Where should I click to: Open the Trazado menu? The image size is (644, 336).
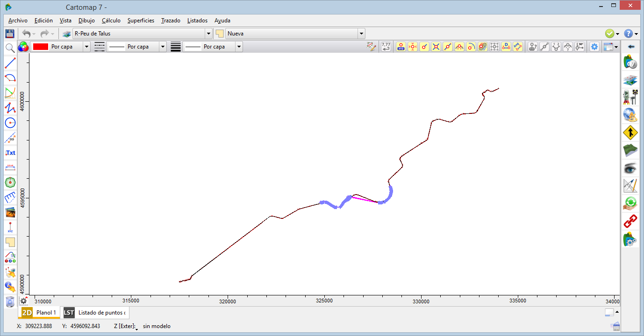tap(171, 21)
